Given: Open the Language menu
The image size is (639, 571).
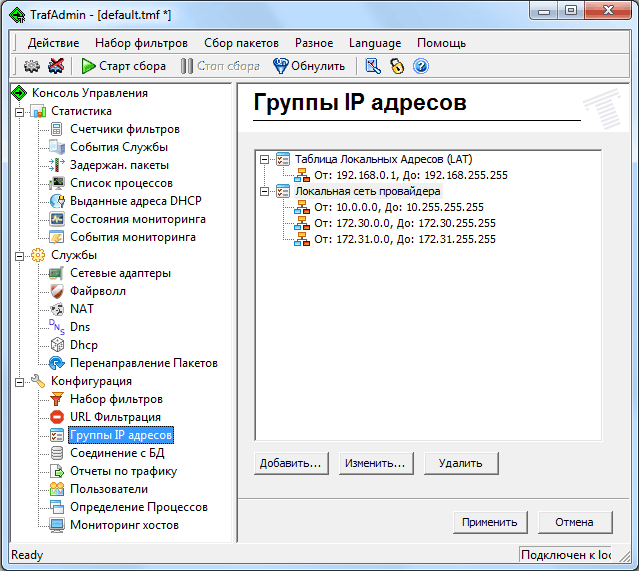Looking at the screenshot, I should pyautogui.click(x=375, y=43).
